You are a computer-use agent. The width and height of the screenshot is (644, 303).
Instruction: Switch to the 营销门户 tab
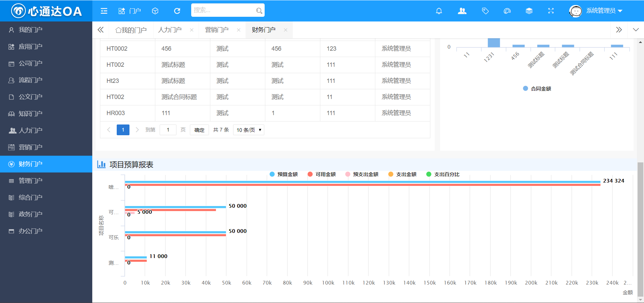pos(217,30)
